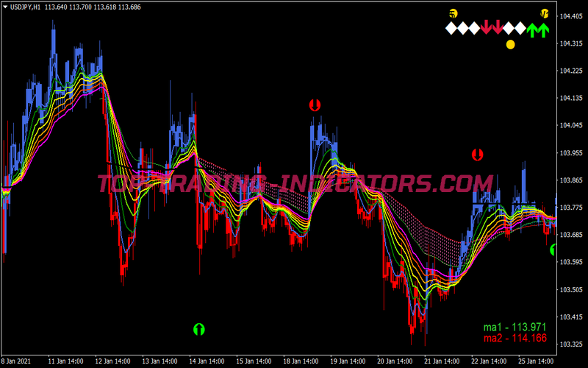Image resolution: width=588 pixels, height=368 pixels.
Task: Click the second white diamond in the signal row
Action: [x=463, y=28]
